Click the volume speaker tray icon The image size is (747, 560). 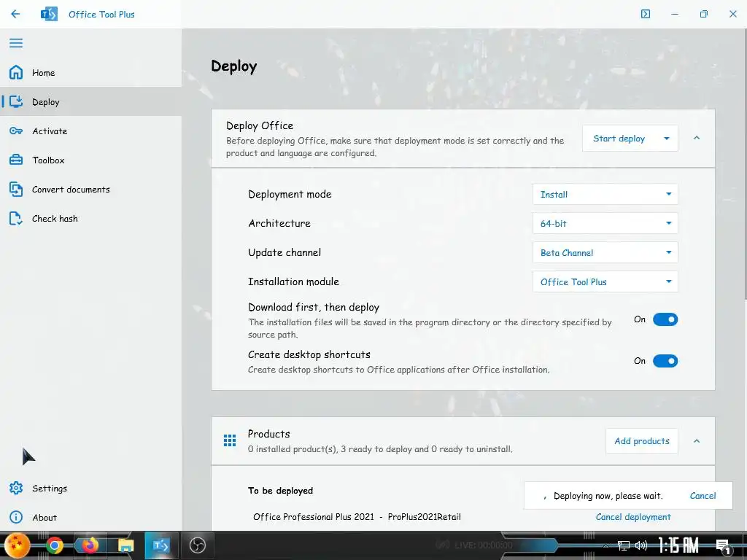pos(640,545)
